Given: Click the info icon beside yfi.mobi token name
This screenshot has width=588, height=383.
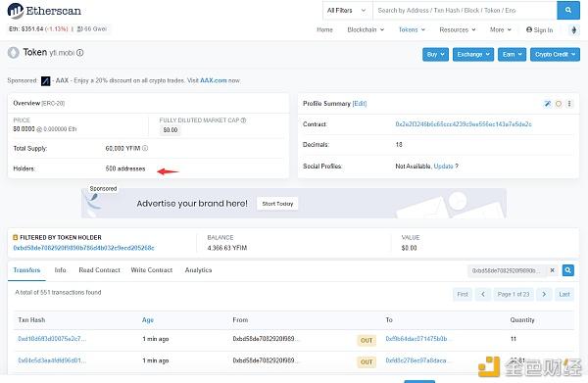Looking at the screenshot, I should coord(80,53).
